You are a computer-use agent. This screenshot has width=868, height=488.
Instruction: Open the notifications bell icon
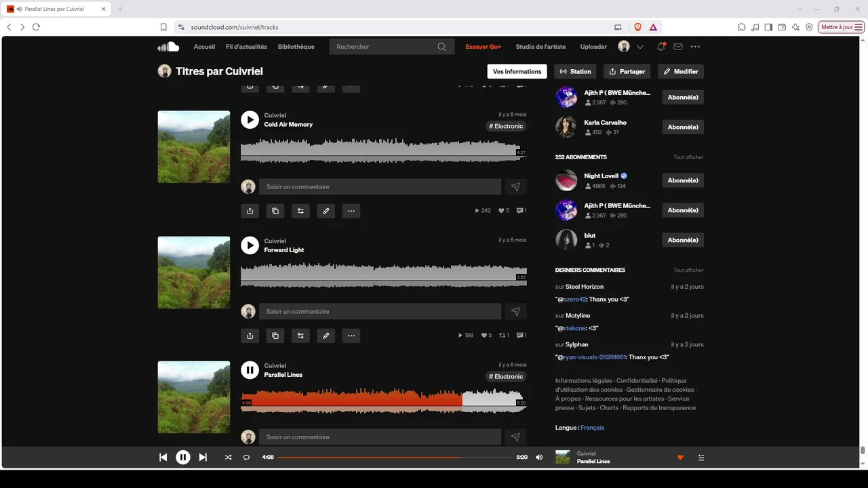tap(660, 47)
